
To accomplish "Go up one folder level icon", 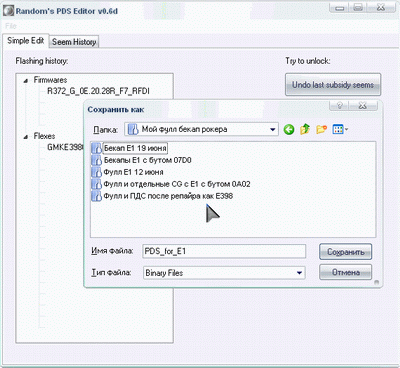I will tap(305, 129).
